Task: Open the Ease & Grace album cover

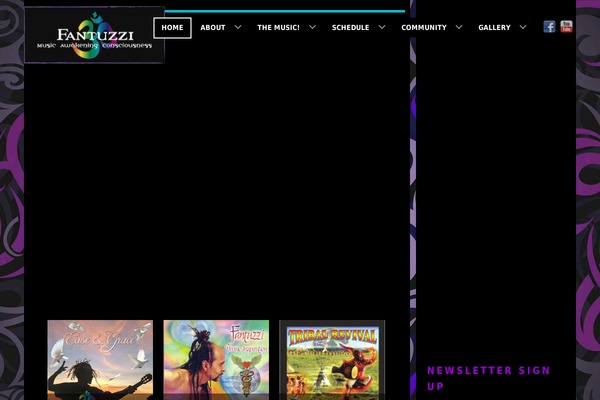Action: point(100,360)
